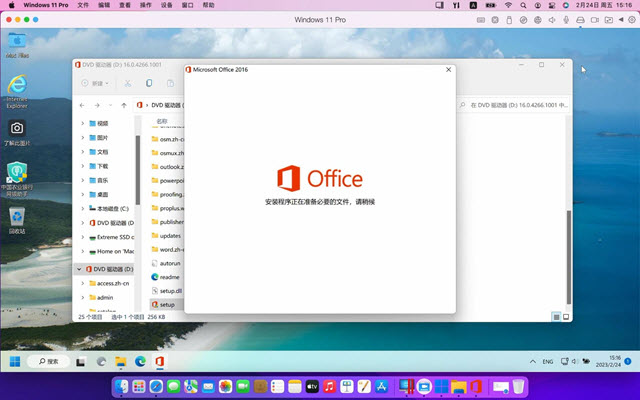Open 中国农业银行网银助手 desktop shortcut

click(17, 179)
